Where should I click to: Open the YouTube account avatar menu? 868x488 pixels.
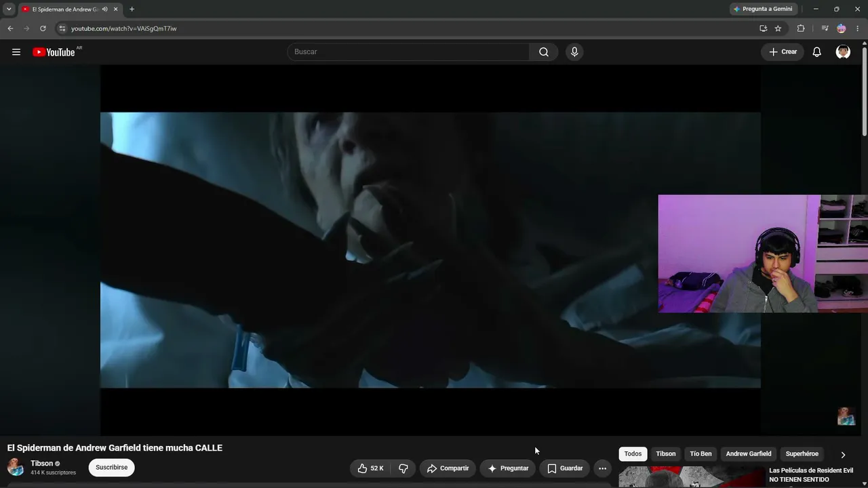pos(843,52)
